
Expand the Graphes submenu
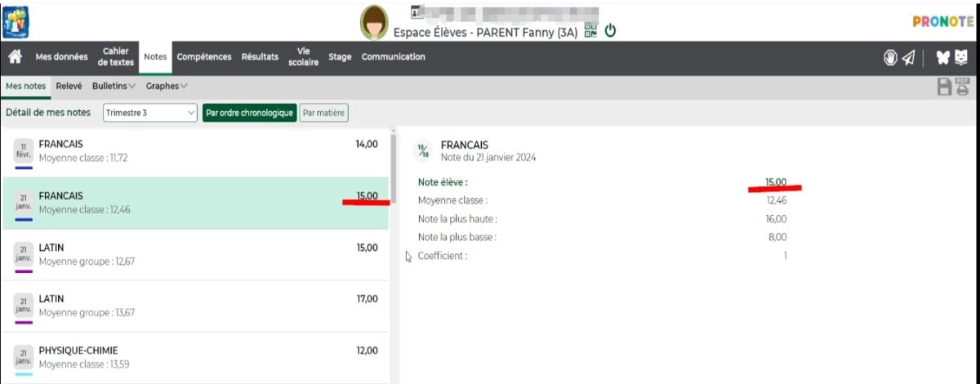[x=167, y=86]
